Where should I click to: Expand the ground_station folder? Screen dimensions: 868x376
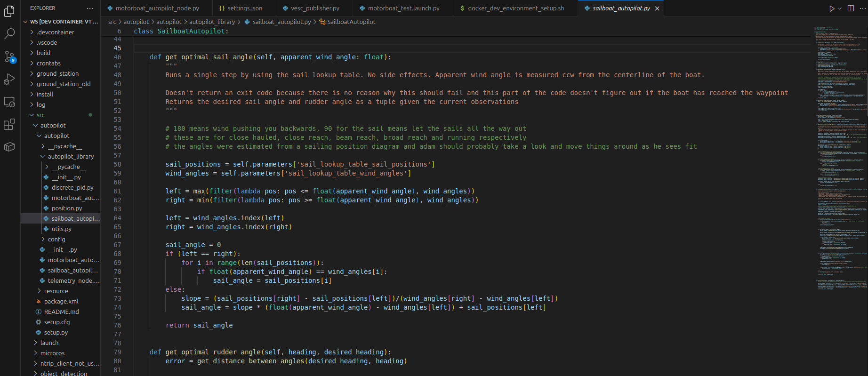coord(57,73)
